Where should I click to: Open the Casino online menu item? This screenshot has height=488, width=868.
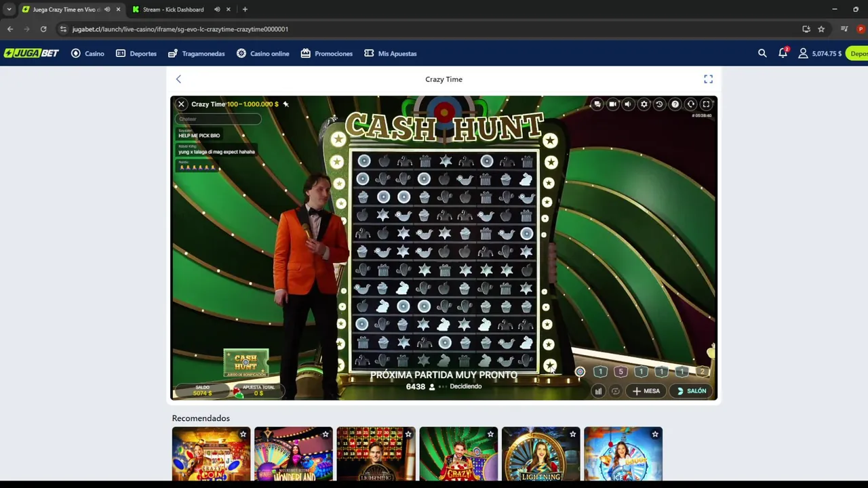click(x=262, y=54)
